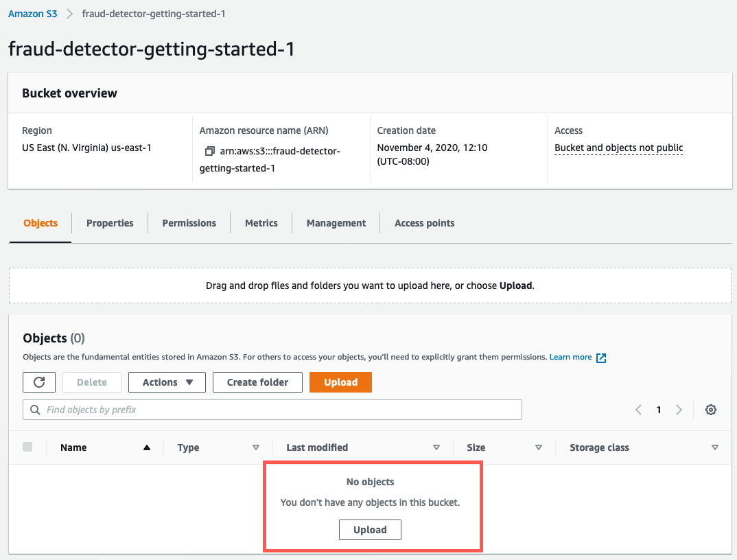Create a new folder in the bucket

257,382
